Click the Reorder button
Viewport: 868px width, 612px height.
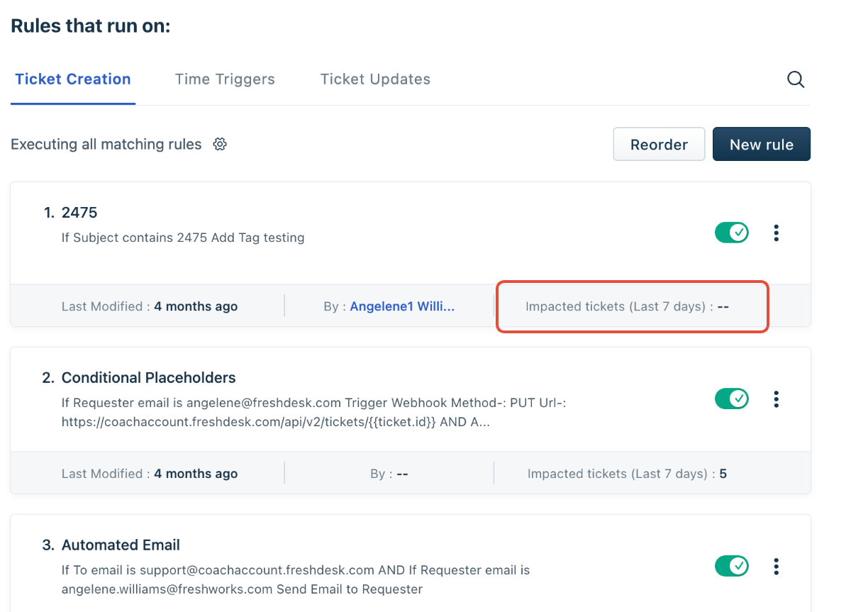click(659, 144)
